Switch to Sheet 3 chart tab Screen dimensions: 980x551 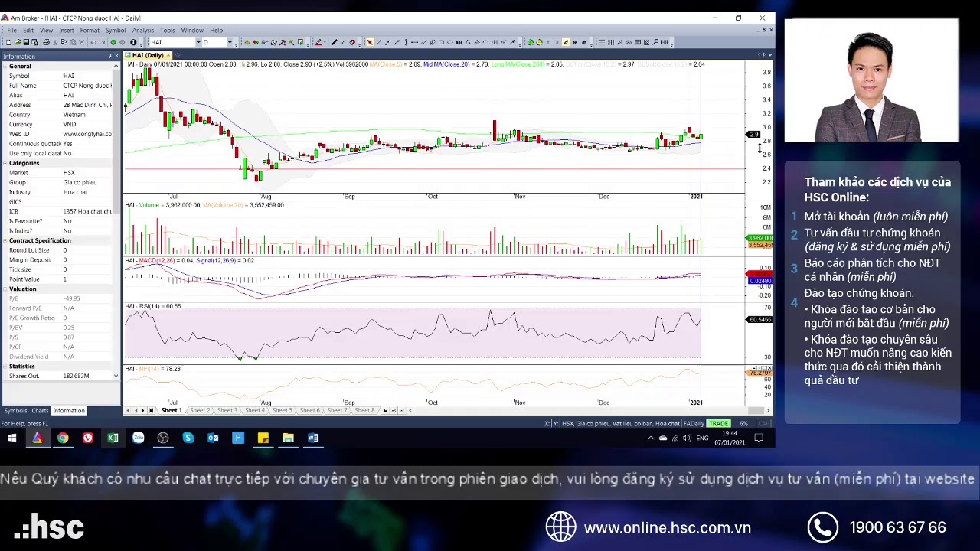coord(227,411)
